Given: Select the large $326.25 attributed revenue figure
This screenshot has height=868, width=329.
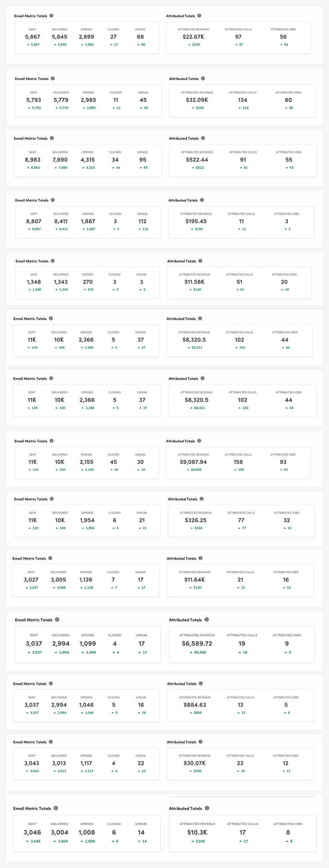Looking at the screenshot, I should pyautogui.click(x=196, y=520).
